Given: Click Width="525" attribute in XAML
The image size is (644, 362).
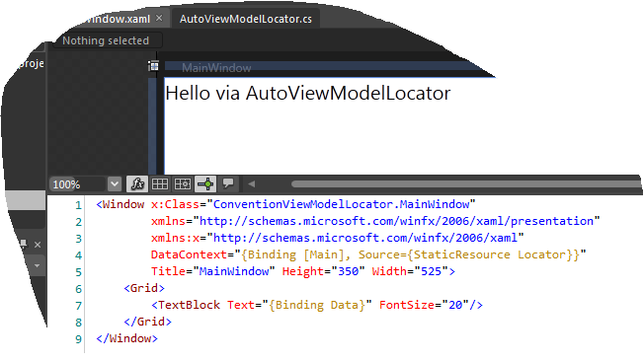Looking at the screenshot, I should (x=410, y=271).
